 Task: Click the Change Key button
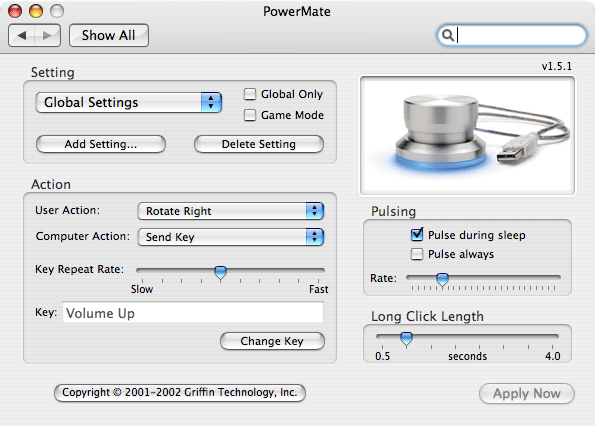point(272,341)
